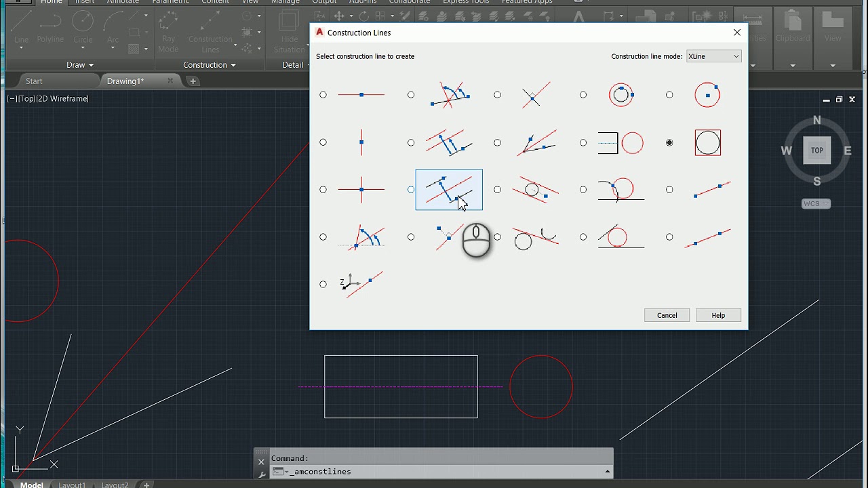Pick the circle tangent to arc and line icon
868x488 pixels.
[621, 190]
